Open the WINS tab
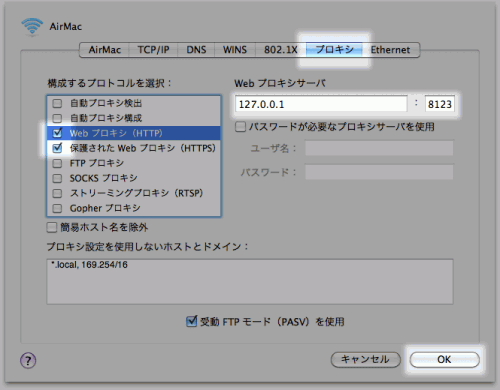 pos(235,50)
